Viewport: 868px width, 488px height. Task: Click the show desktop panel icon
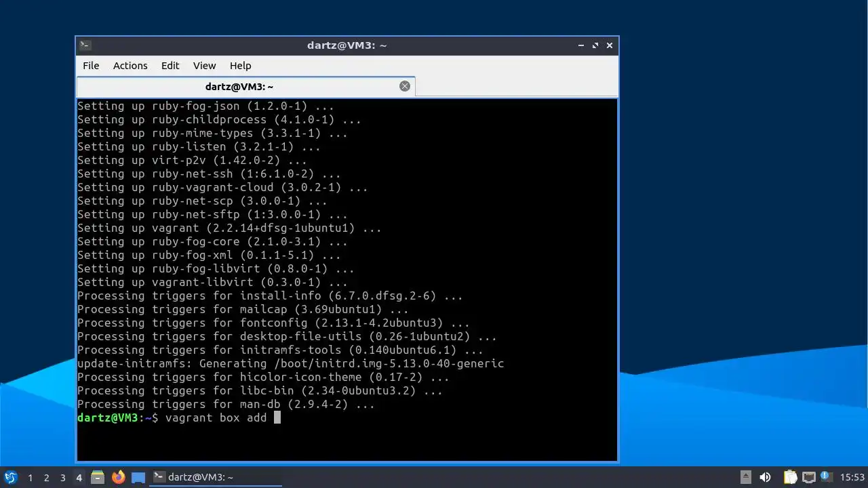[138, 477]
